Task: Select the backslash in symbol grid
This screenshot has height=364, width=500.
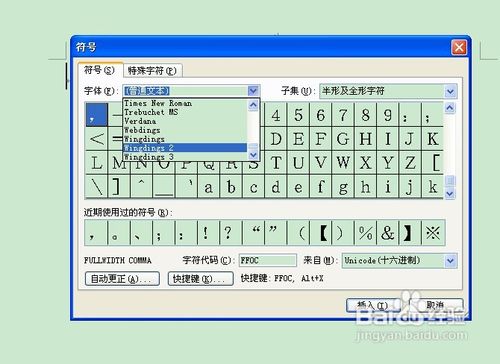Action: [97, 187]
